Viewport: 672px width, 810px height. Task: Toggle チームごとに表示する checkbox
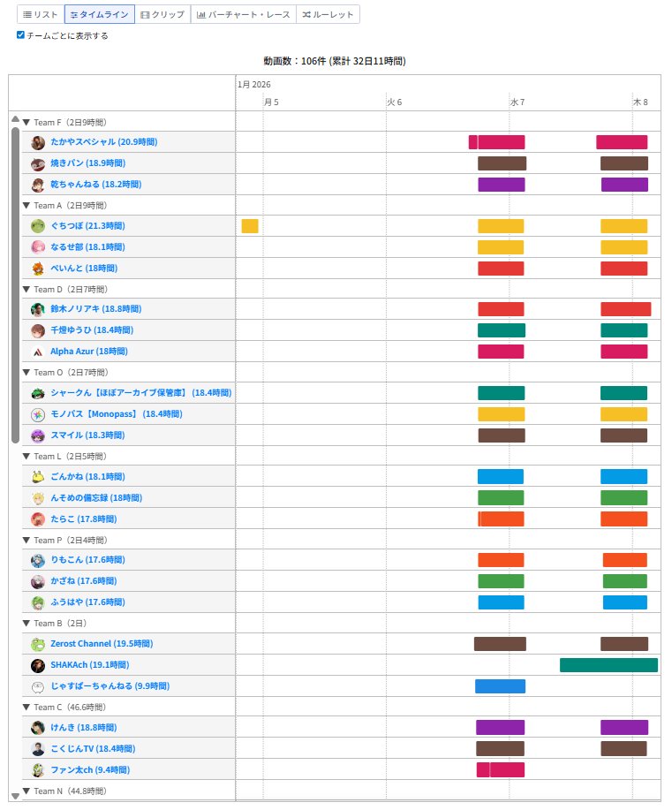point(20,35)
